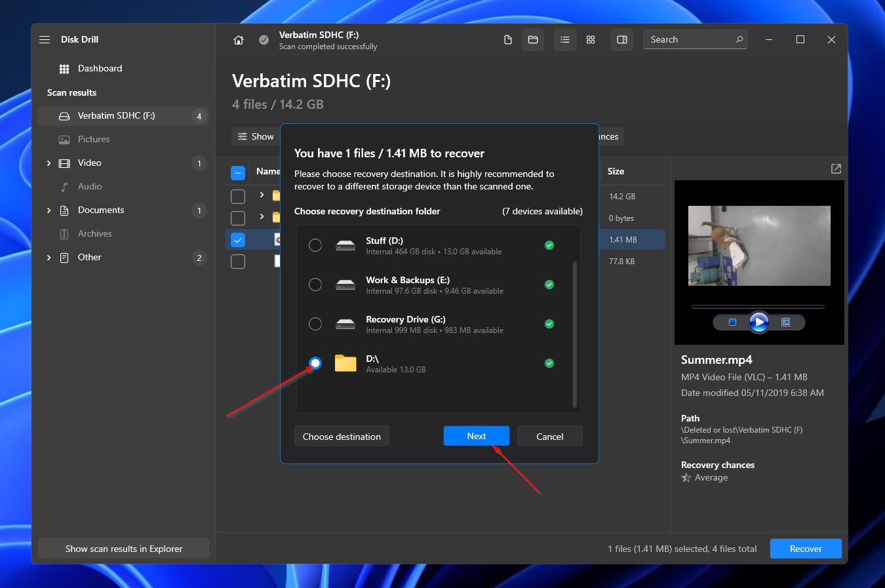Viewport: 885px width, 588px height.
Task: Toggle the select-all checkbox in header
Action: tap(238, 173)
